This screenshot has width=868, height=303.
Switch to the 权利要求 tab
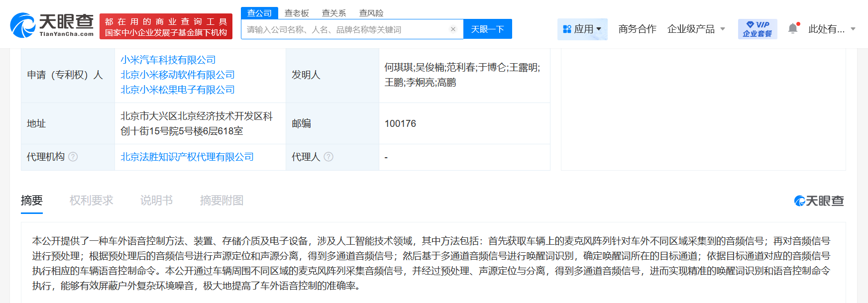(92, 201)
